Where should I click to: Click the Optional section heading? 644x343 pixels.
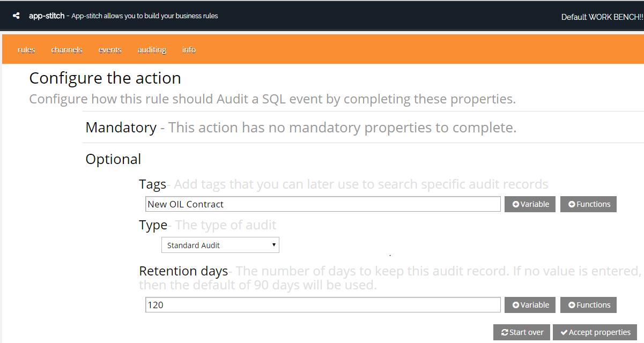click(x=113, y=159)
